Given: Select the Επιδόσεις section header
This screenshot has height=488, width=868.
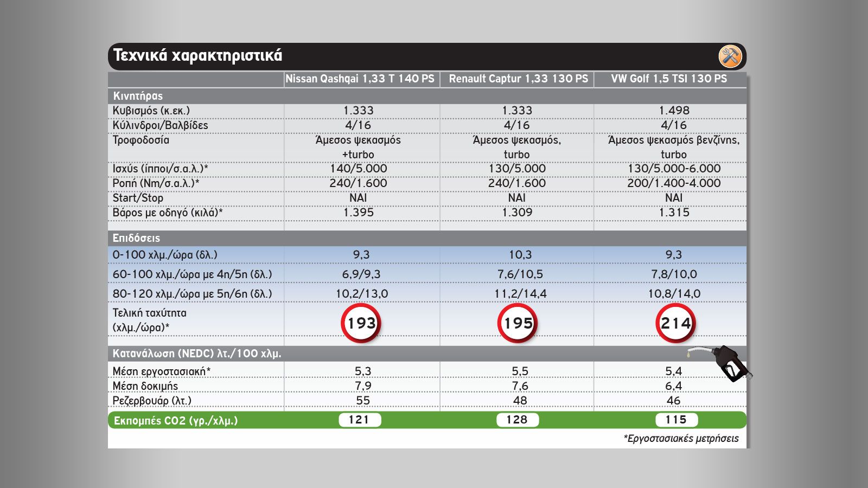Looking at the screenshot, I should click(x=136, y=238).
